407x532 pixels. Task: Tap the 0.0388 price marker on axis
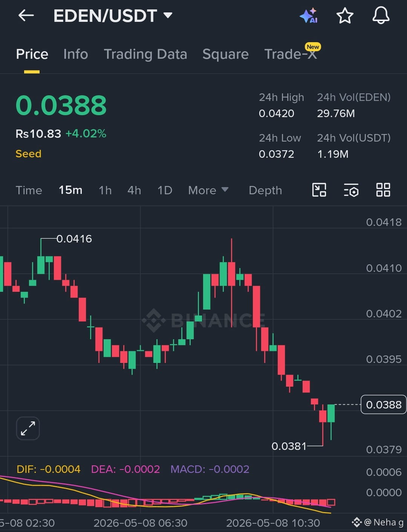point(384,405)
